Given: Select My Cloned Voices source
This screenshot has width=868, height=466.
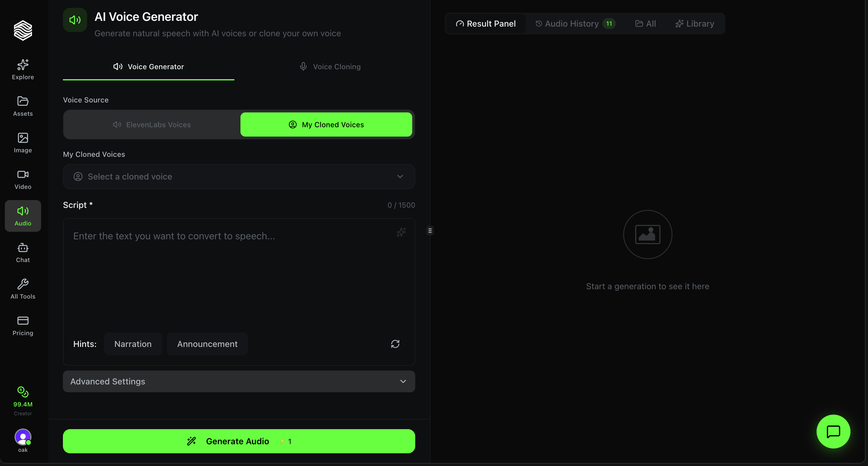Looking at the screenshot, I should point(326,125).
